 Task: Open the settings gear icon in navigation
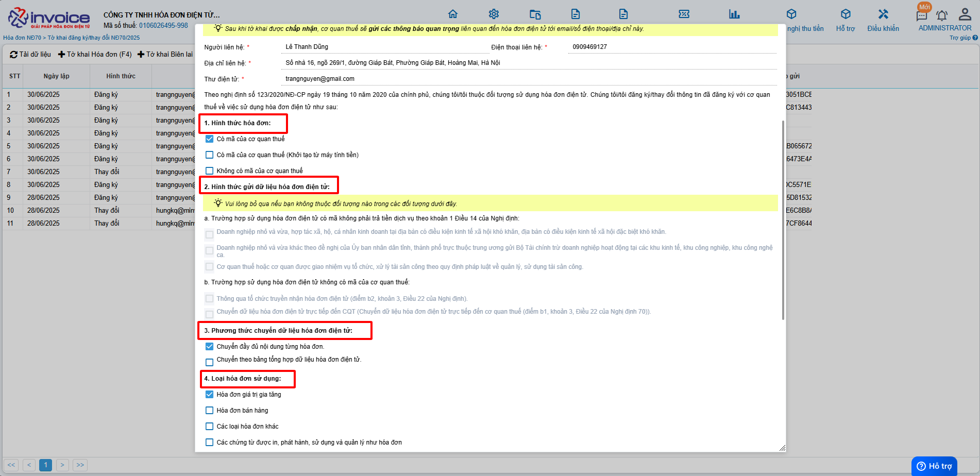pyautogui.click(x=494, y=14)
